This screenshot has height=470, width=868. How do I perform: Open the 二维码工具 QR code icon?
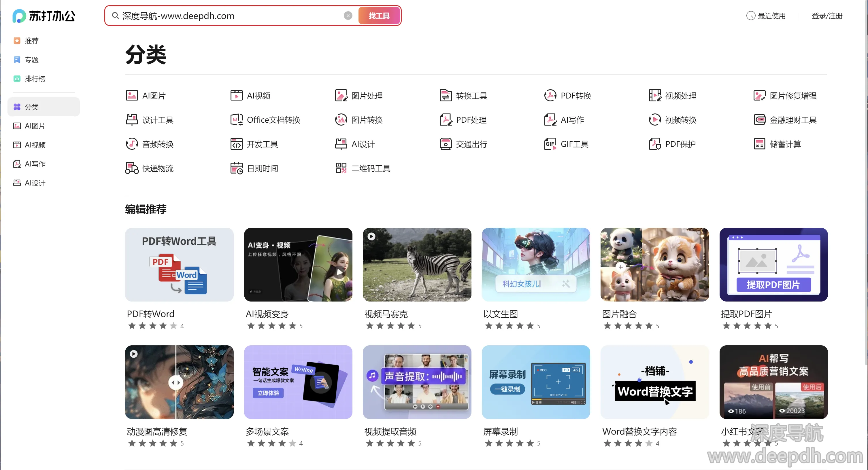pyautogui.click(x=341, y=168)
